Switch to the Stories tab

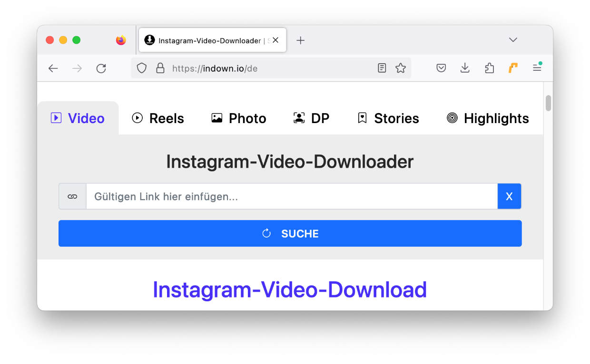click(388, 118)
